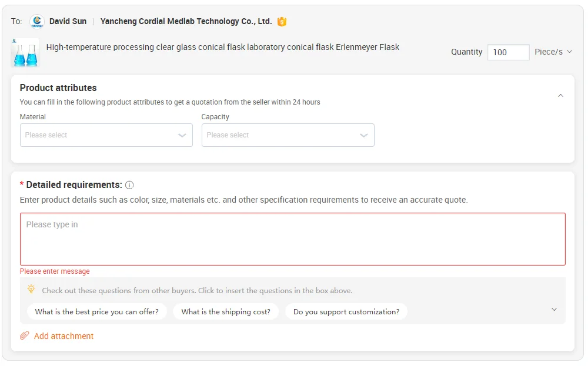Click the Add attachment link
The height and width of the screenshot is (366, 588).
[x=64, y=336]
